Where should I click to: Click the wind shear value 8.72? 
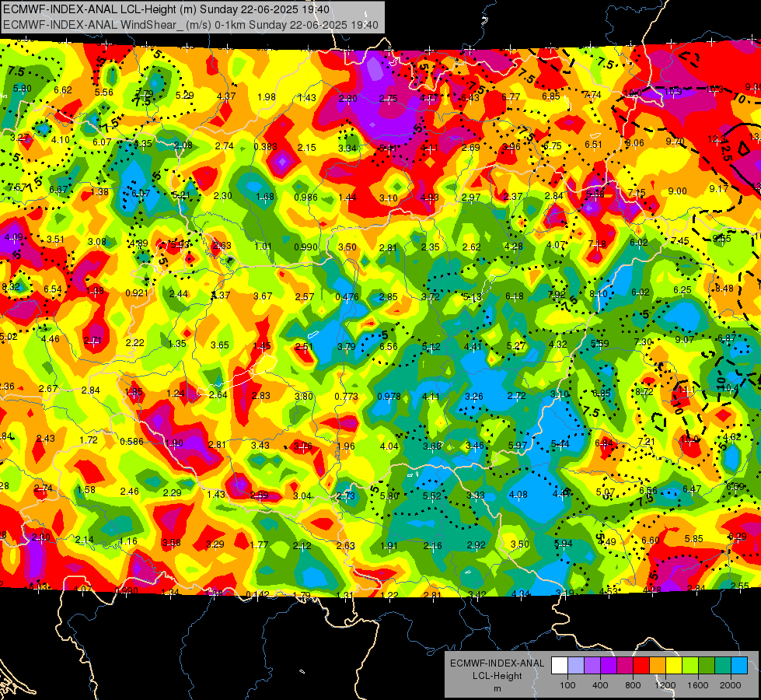644,391
